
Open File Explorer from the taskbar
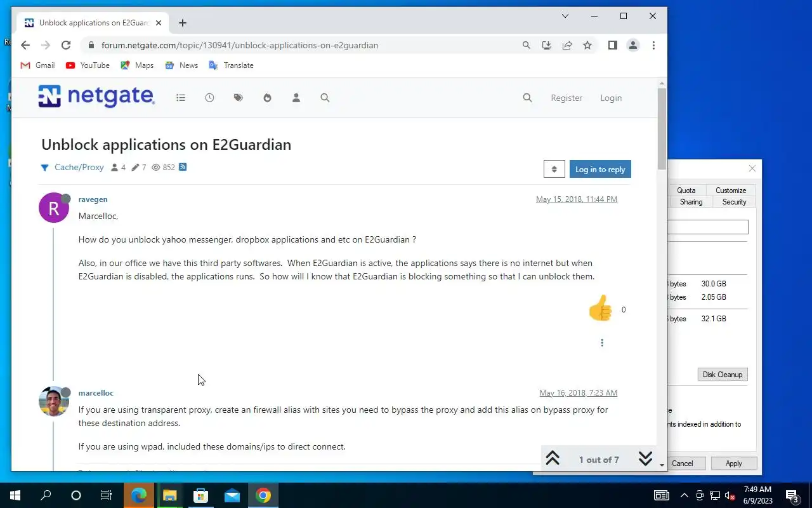169,495
